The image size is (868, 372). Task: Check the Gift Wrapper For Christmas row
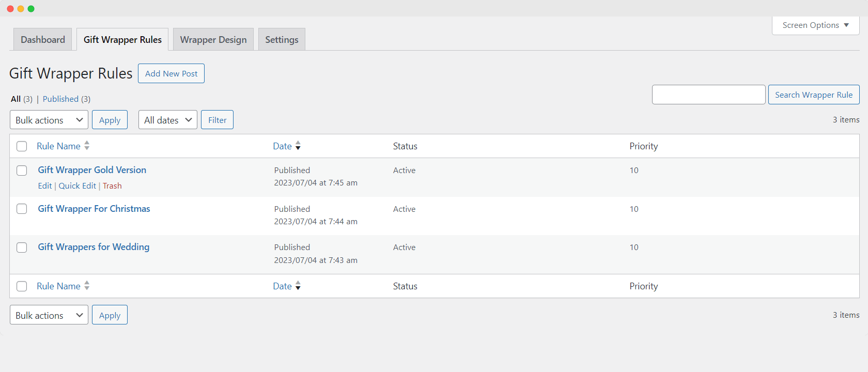tap(22, 209)
